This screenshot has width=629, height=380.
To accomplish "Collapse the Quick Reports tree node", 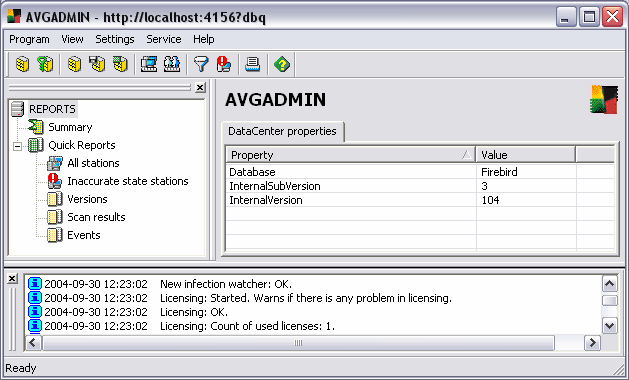I will (17, 146).
